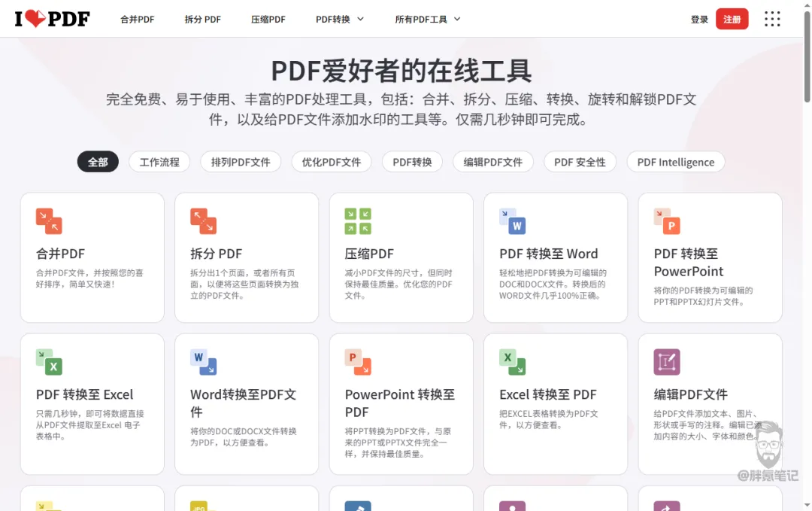
Task: Click the PDF 转换至 Excel icon
Action: pos(49,362)
